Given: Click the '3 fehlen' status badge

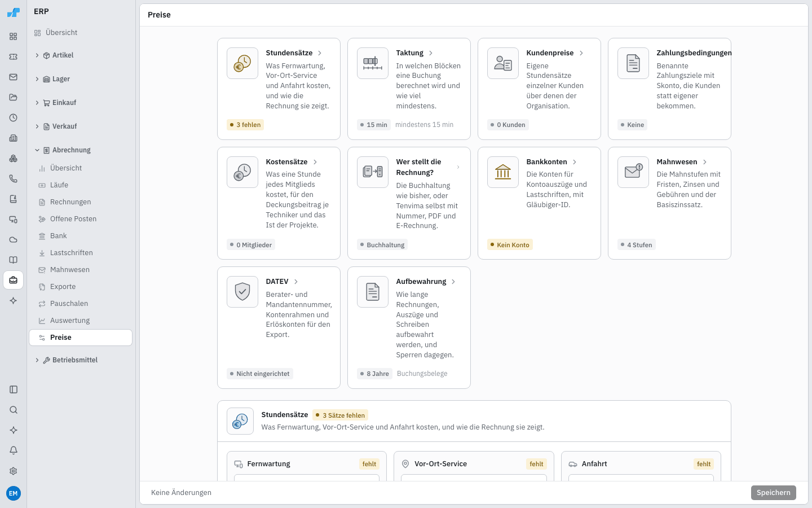Looking at the screenshot, I should [x=245, y=125].
